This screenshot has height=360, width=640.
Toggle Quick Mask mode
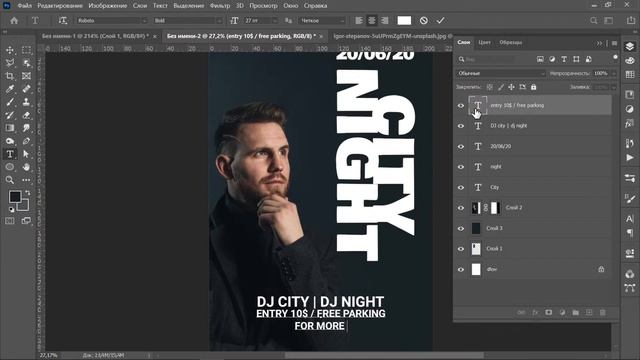point(10,221)
